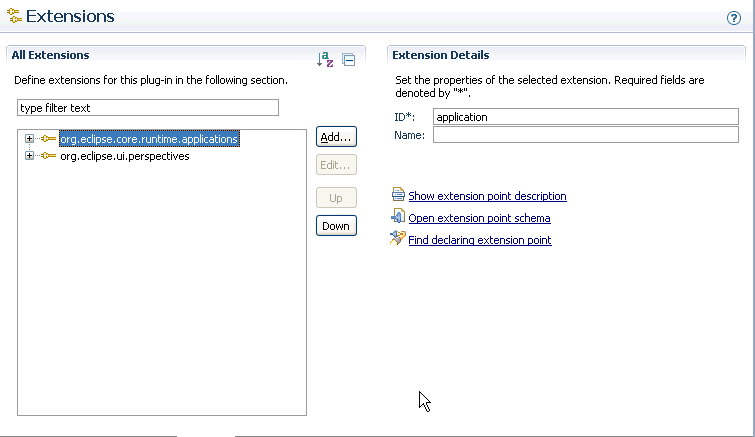Click the alphabetical sort icon
Viewport: 755px width, 437px height.
click(x=325, y=59)
